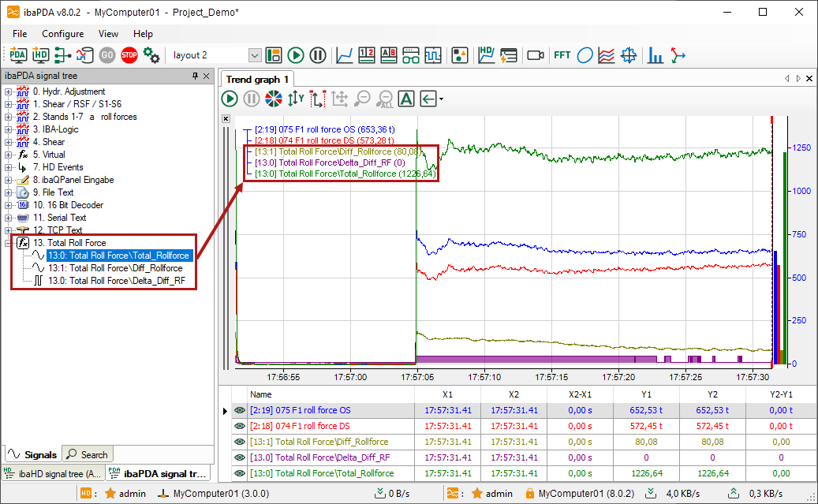818x504 pixels.
Task: Click the histogram bar chart icon
Action: 655,55
